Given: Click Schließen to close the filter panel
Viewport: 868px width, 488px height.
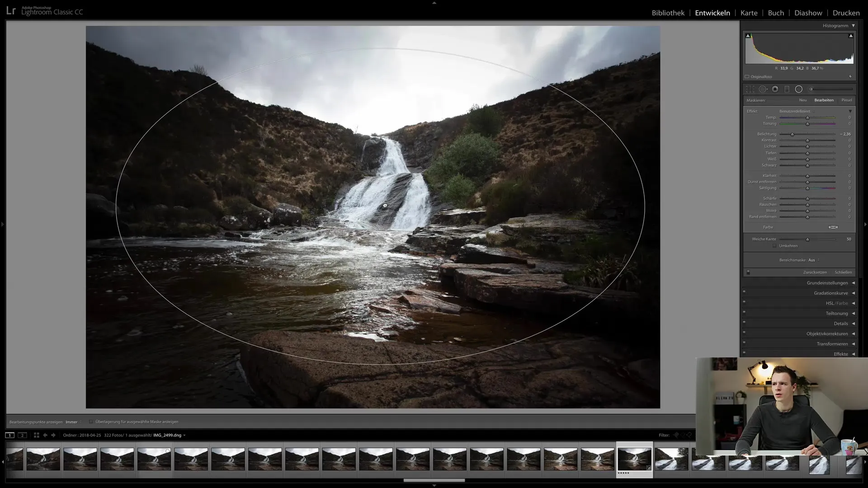Looking at the screenshot, I should (843, 272).
